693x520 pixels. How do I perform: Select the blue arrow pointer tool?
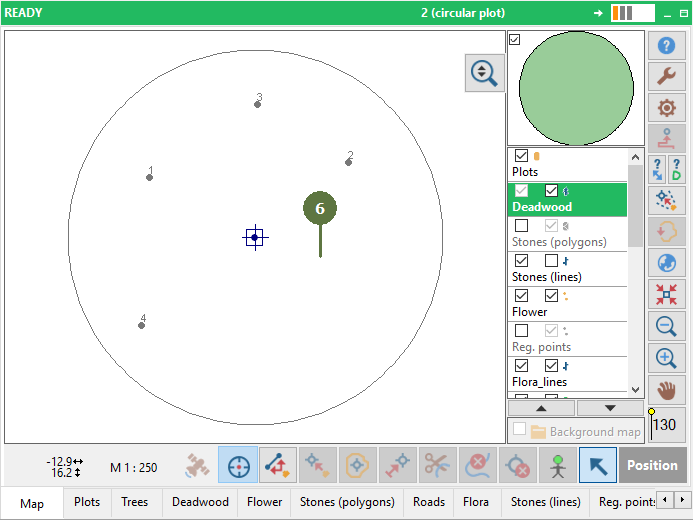(598, 465)
